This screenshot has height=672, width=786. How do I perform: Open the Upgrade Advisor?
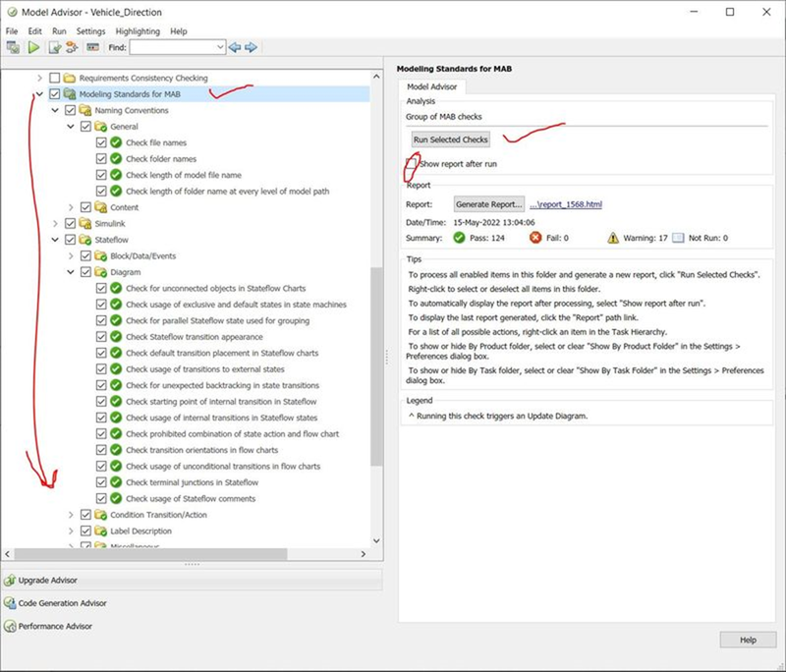pos(192,581)
